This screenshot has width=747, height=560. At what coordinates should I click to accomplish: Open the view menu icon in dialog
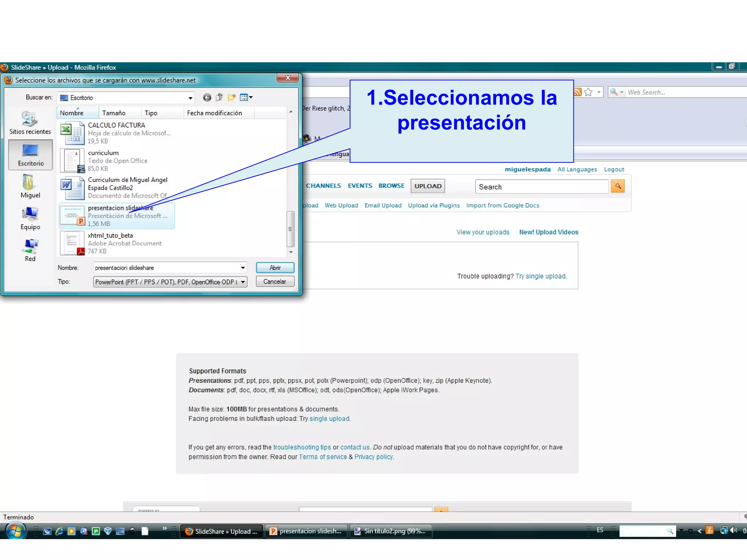click(x=246, y=97)
